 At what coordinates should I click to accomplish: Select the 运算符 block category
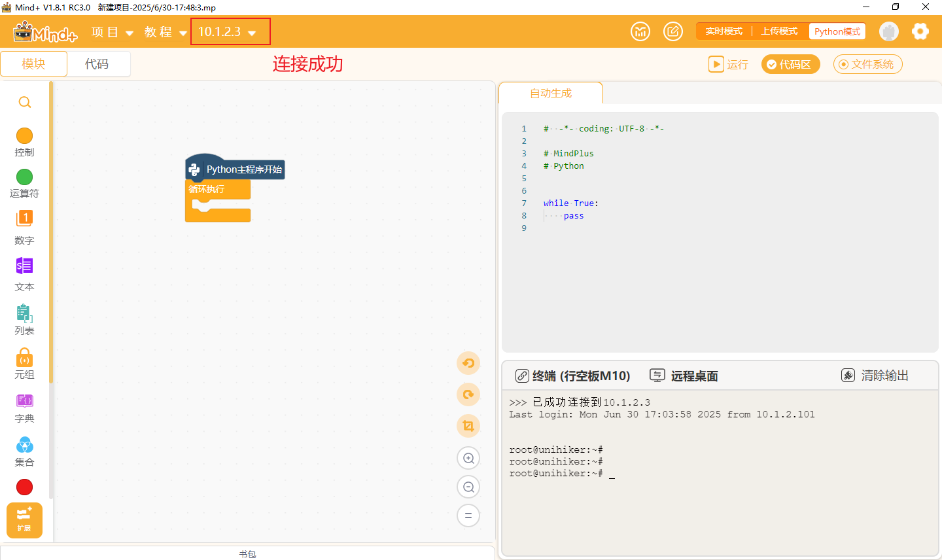24,184
